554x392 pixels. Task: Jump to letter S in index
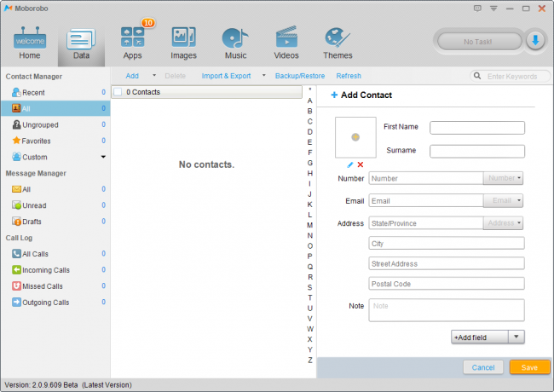pyautogui.click(x=310, y=287)
